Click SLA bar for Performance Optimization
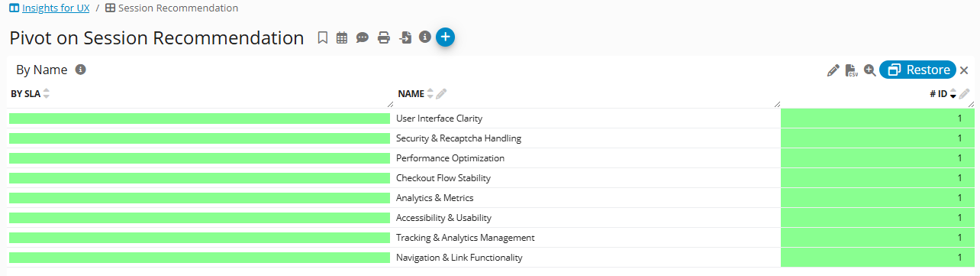The width and height of the screenshot is (980, 276). click(x=199, y=158)
